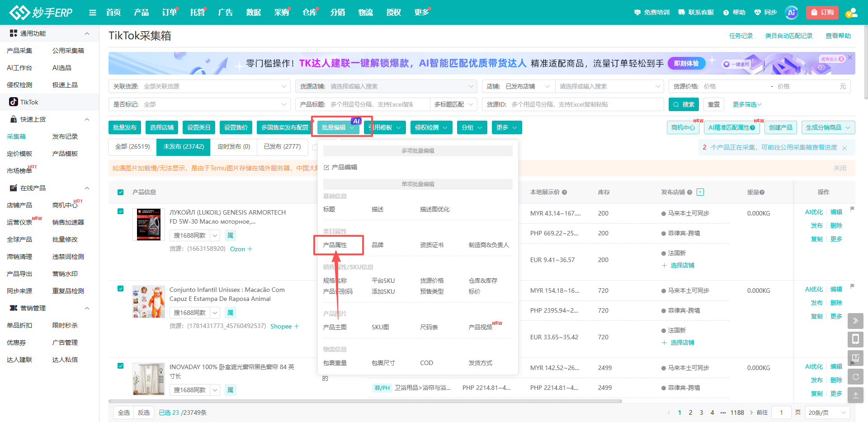The image size is (868, 422).
Task: Switch to the 已发布 (2777) tab
Action: point(282,147)
